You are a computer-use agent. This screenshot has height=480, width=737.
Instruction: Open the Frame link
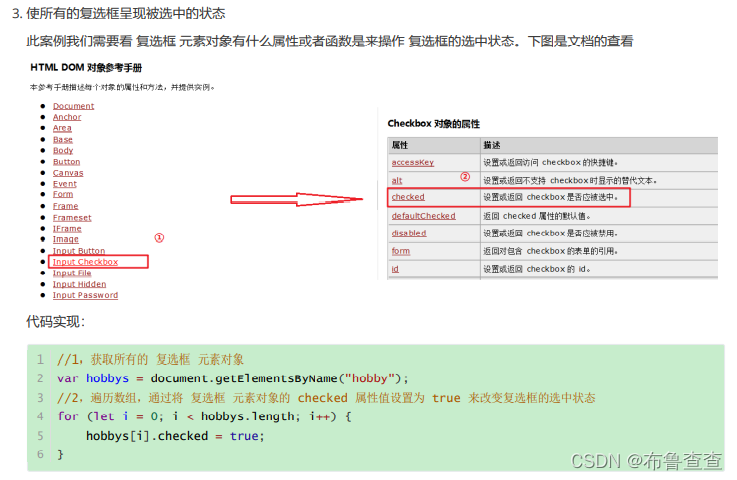tap(65, 206)
